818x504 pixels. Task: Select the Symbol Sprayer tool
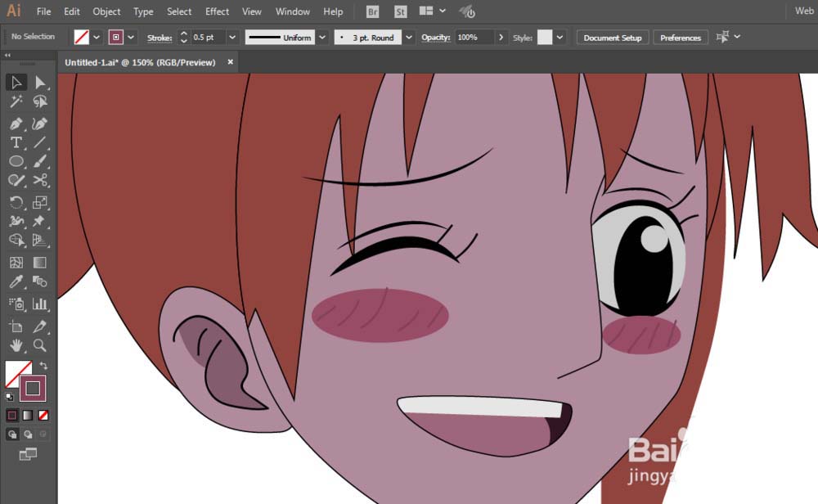click(x=16, y=304)
